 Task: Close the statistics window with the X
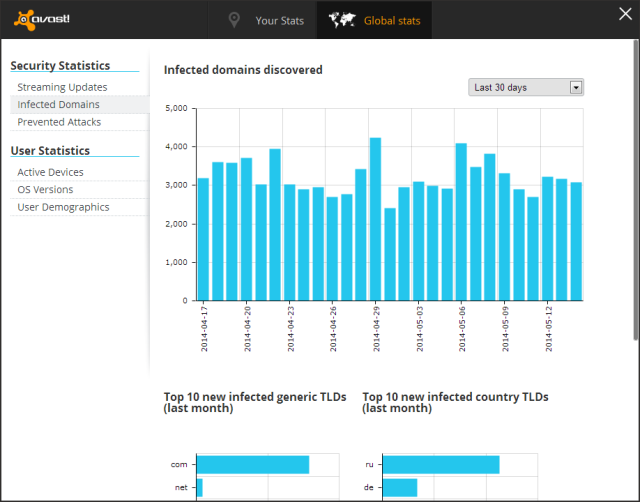click(625, 14)
